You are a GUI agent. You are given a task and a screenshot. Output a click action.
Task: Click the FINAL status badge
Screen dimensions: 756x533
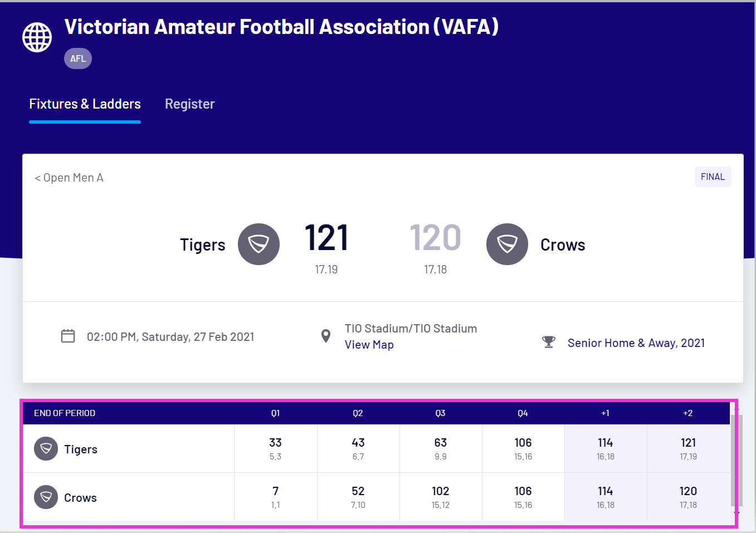click(x=713, y=177)
